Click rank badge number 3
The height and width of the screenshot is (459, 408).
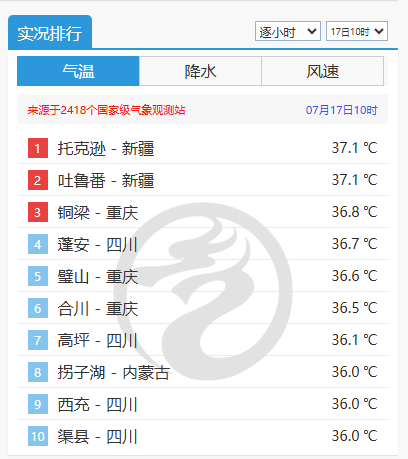pyautogui.click(x=38, y=212)
